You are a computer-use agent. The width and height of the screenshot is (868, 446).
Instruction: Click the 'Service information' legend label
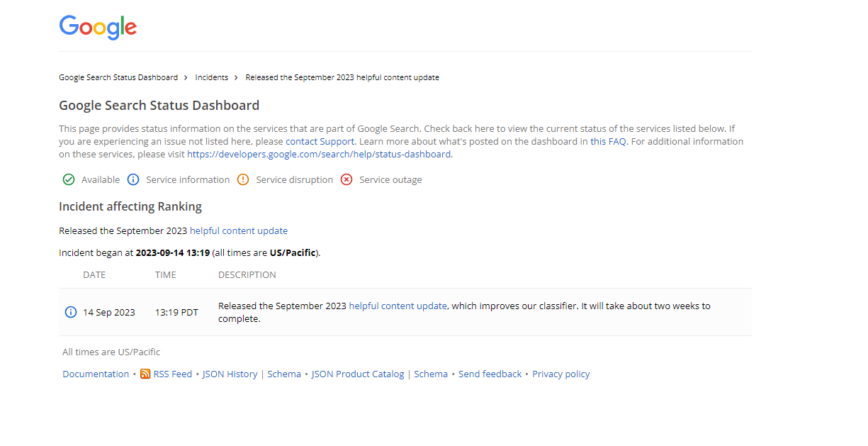[188, 179]
